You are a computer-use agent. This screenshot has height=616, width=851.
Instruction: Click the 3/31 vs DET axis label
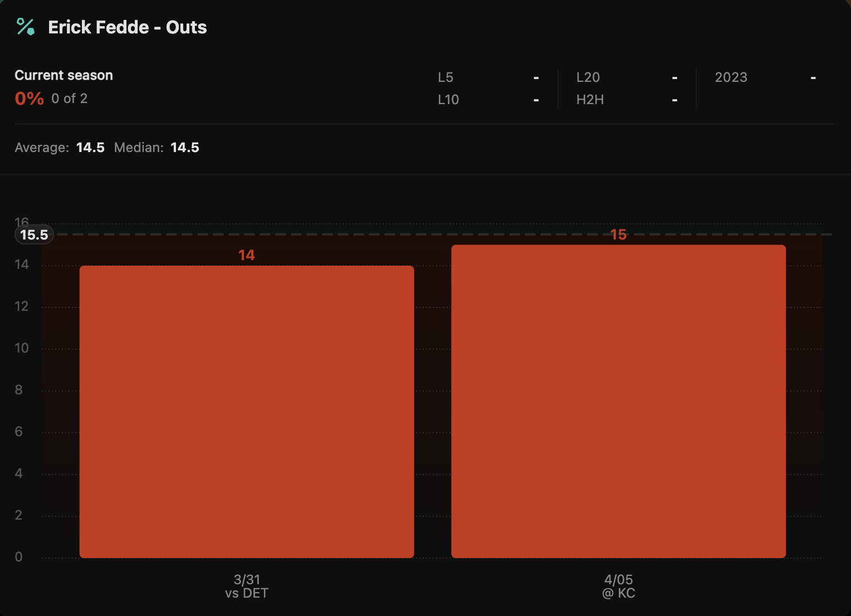[247, 586]
